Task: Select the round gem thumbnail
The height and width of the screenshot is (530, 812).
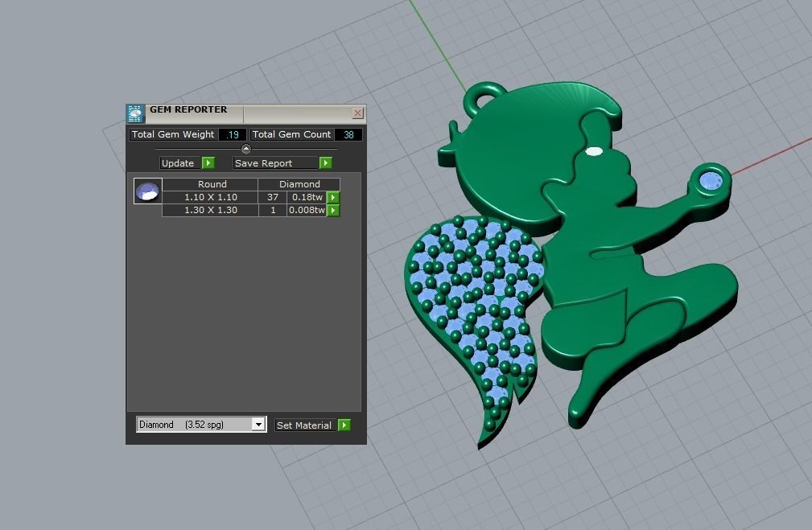Action: [148, 191]
